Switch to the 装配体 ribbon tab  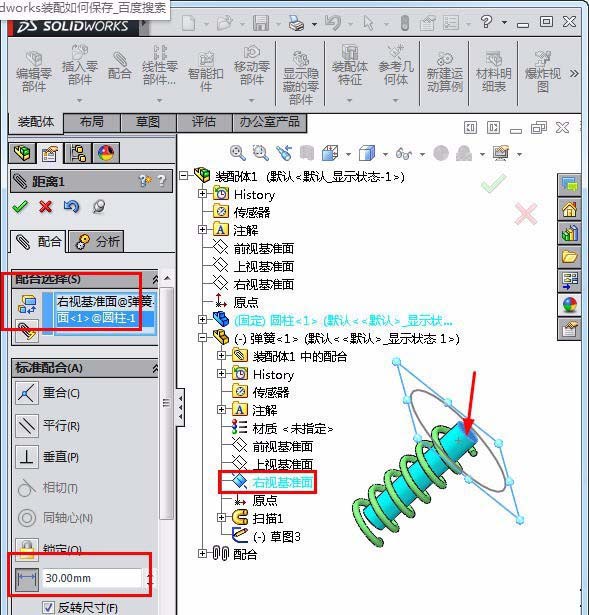coord(36,122)
